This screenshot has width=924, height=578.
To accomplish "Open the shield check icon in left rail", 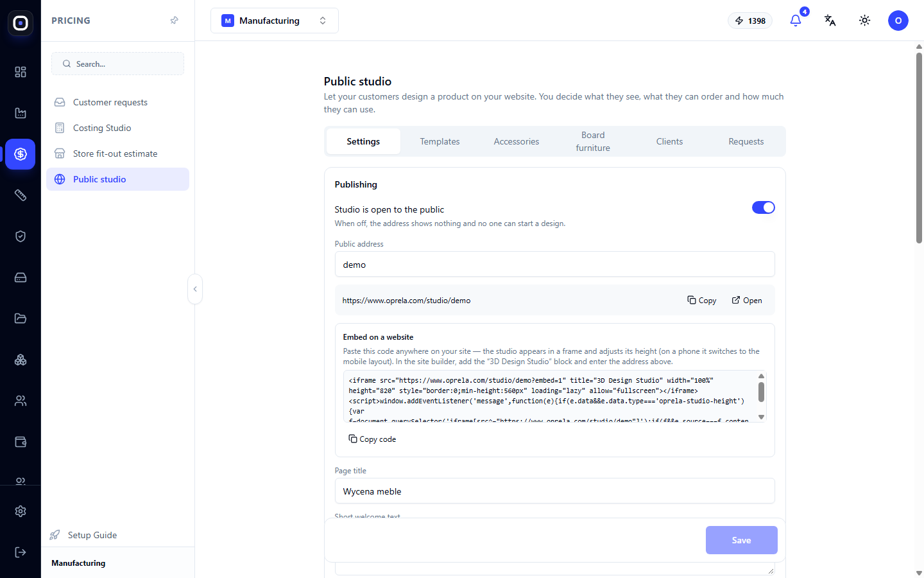I will pyautogui.click(x=21, y=236).
